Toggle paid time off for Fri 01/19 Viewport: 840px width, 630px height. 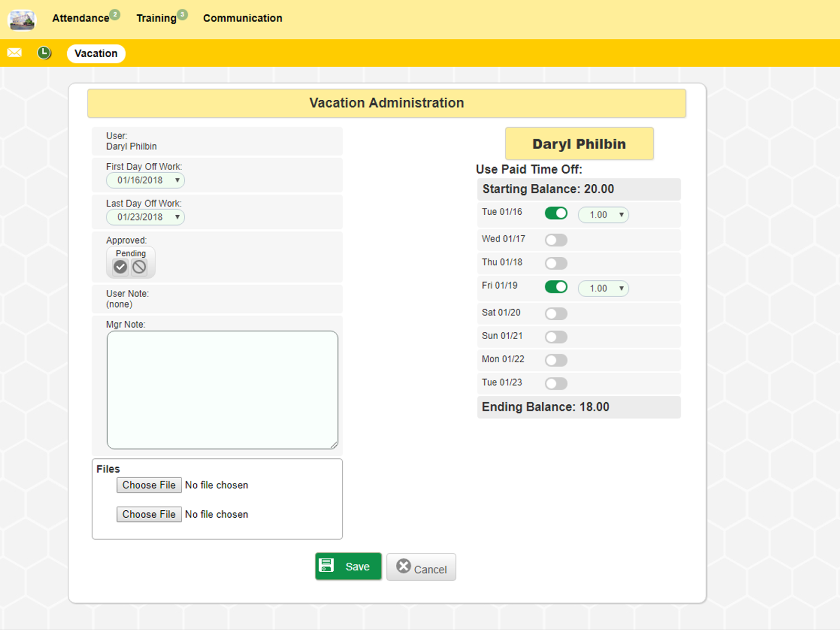point(556,287)
